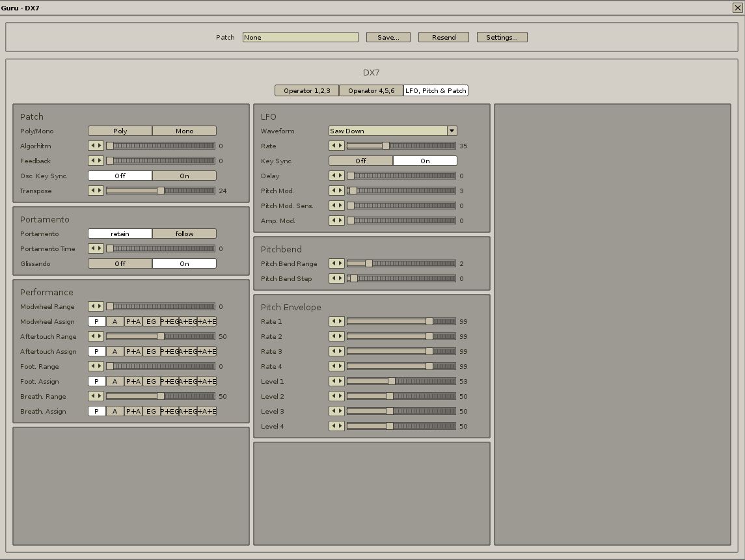Set Aftertouch Assign to EG

point(151,351)
